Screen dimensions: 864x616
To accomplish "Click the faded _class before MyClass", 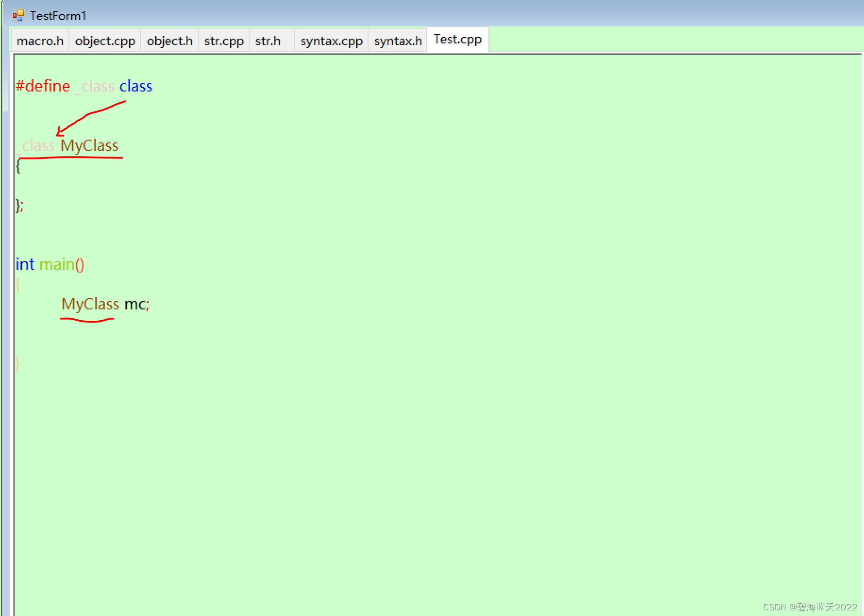I will pyautogui.click(x=35, y=146).
